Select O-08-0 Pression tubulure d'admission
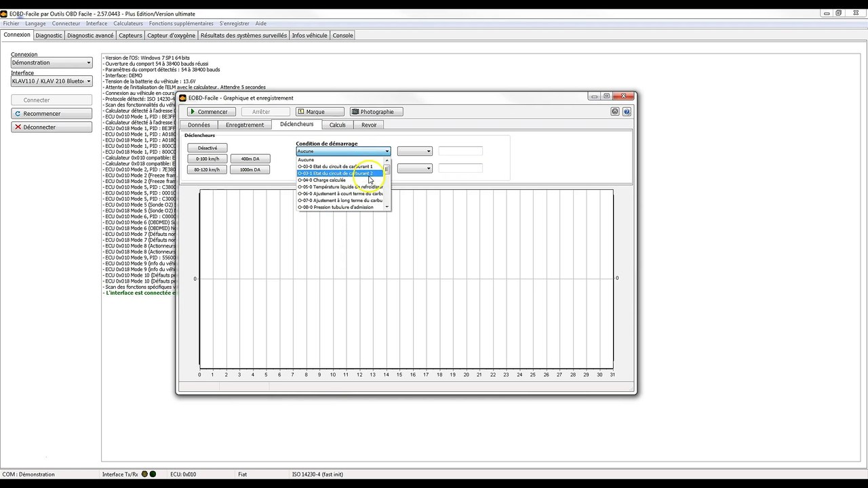Image resolution: width=868 pixels, height=488 pixels. pyautogui.click(x=340, y=207)
